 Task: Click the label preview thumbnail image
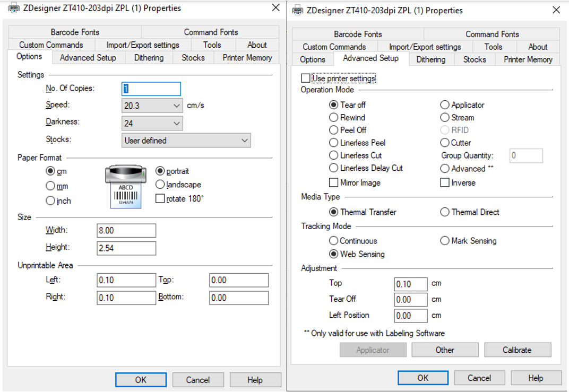[126, 186]
